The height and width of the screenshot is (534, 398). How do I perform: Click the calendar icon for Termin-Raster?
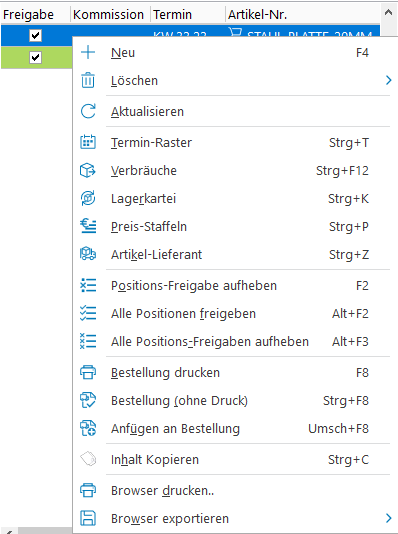88,142
